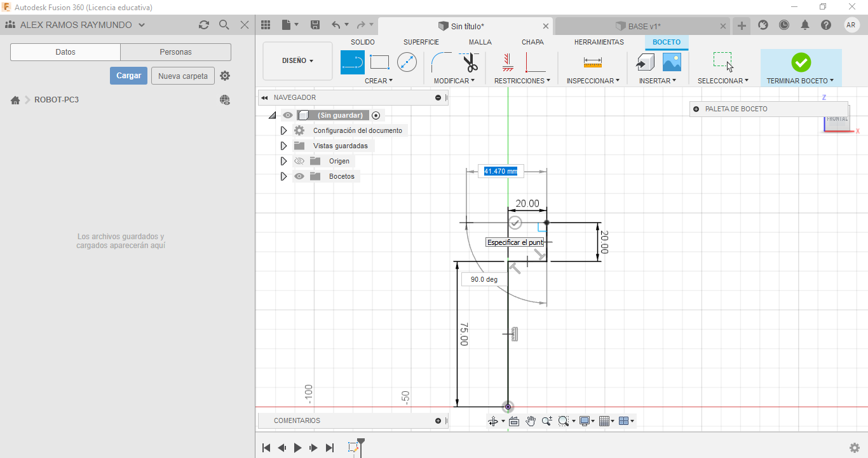Expand the Vistas guardadas tree node
Image resolution: width=868 pixels, height=458 pixels.
pos(284,146)
